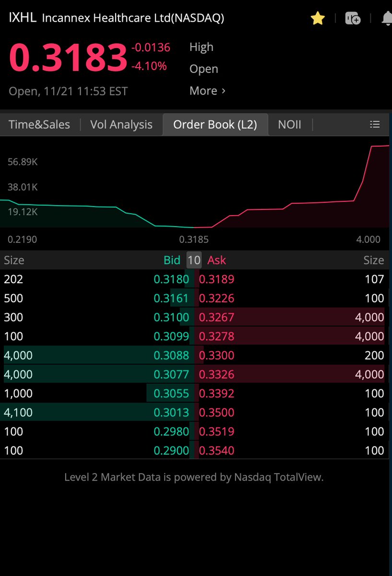Click the bid size 300
The image size is (392, 576).
pos(13,317)
